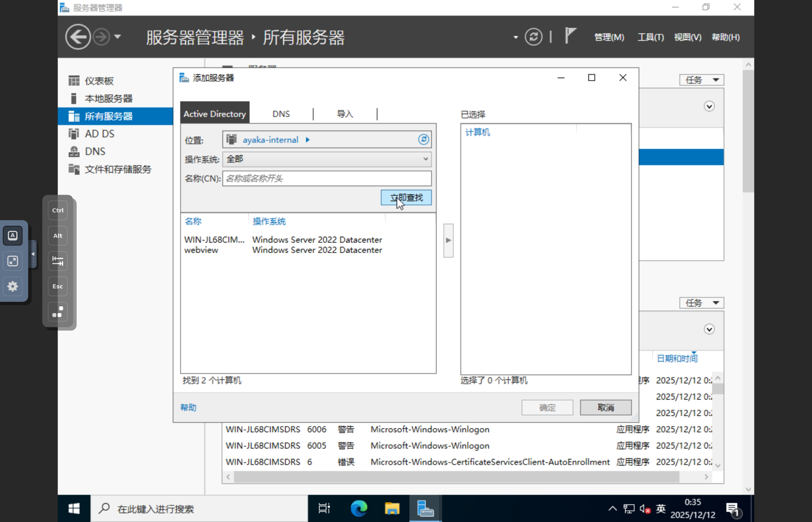Toggle the Alt key on the side panel
This screenshot has height=522, width=812.
coord(58,236)
